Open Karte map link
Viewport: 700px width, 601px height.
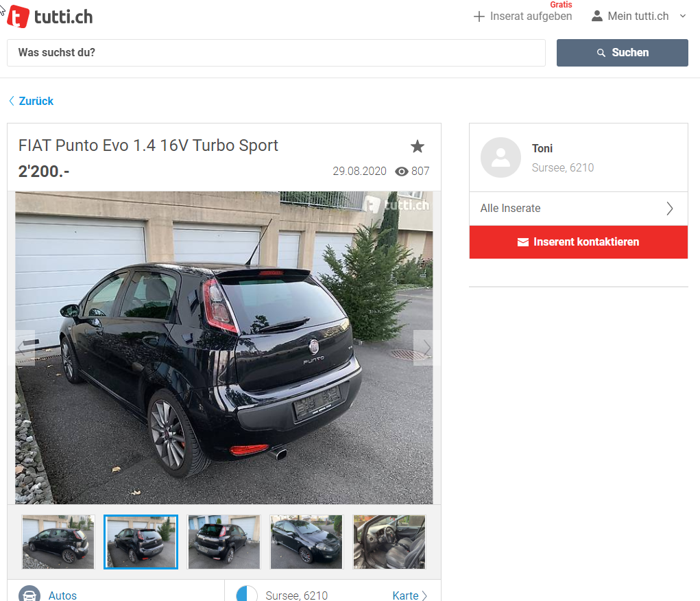(409, 596)
